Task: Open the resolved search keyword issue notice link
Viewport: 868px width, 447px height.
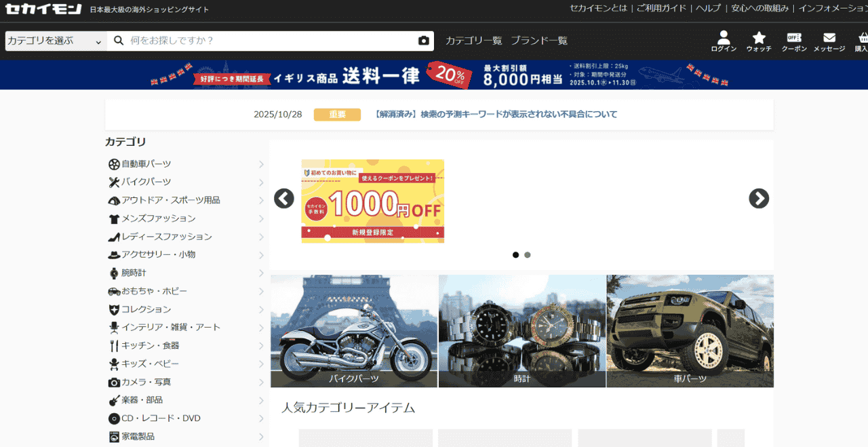Action: [496, 115]
